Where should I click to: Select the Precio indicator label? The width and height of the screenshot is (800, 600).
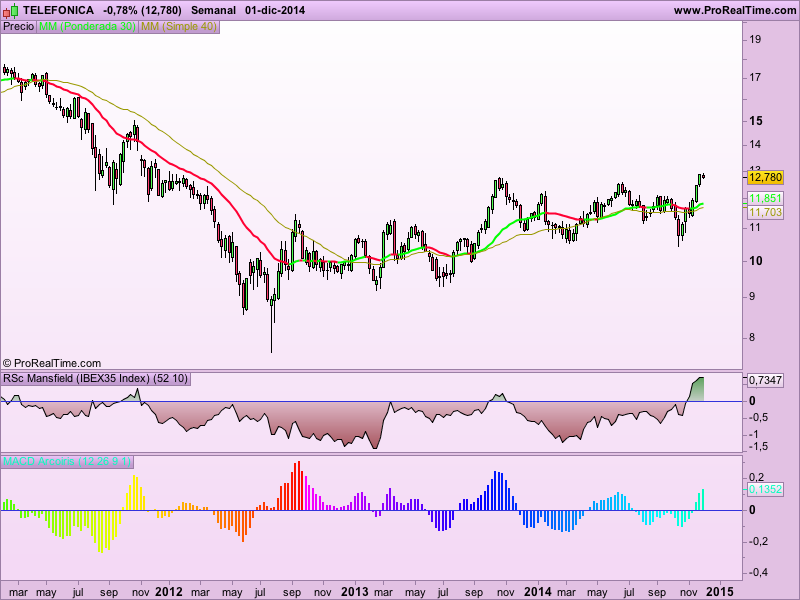(18, 27)
